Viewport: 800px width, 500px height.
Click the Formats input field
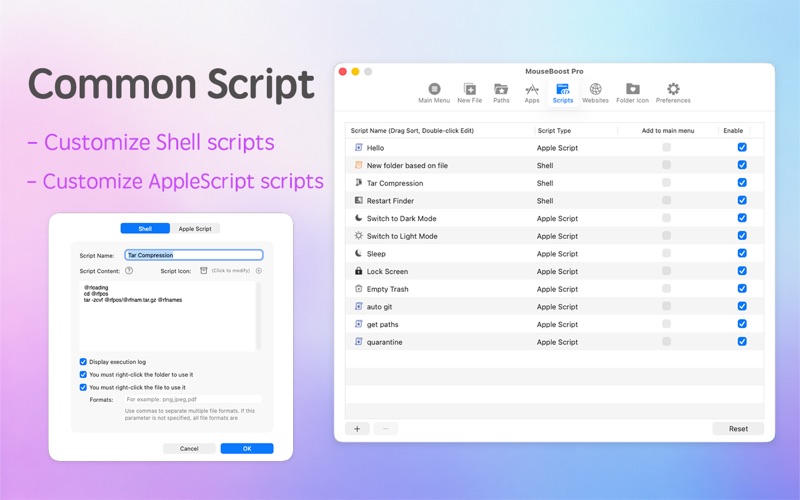193,399
